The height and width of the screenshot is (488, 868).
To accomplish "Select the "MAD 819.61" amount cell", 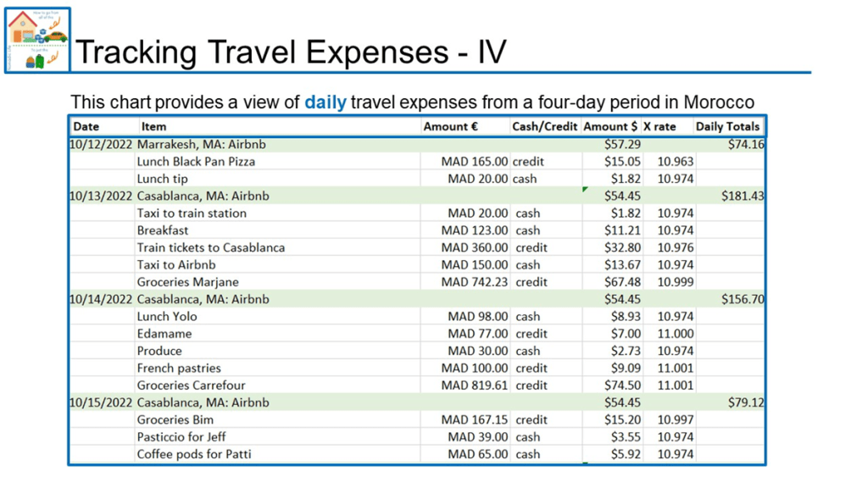I will point(475,385).
